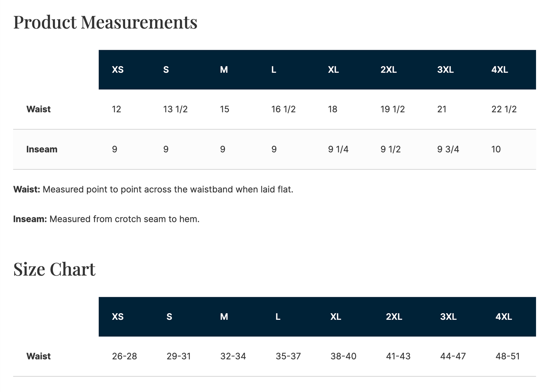The image size is (547, 392).
Task: Select the 22 1/2 waist measurement cell
Action: [x=504, y=109]
